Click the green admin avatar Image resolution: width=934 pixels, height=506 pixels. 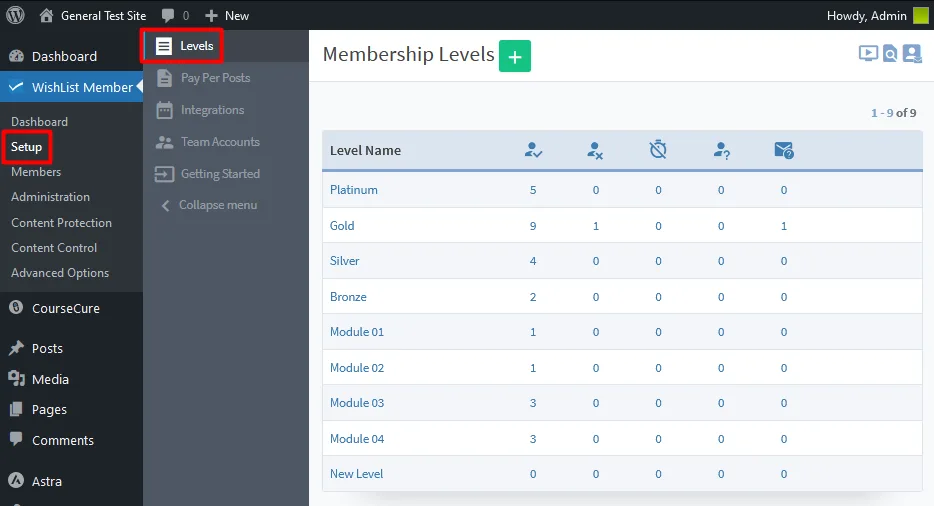[921, 15]
